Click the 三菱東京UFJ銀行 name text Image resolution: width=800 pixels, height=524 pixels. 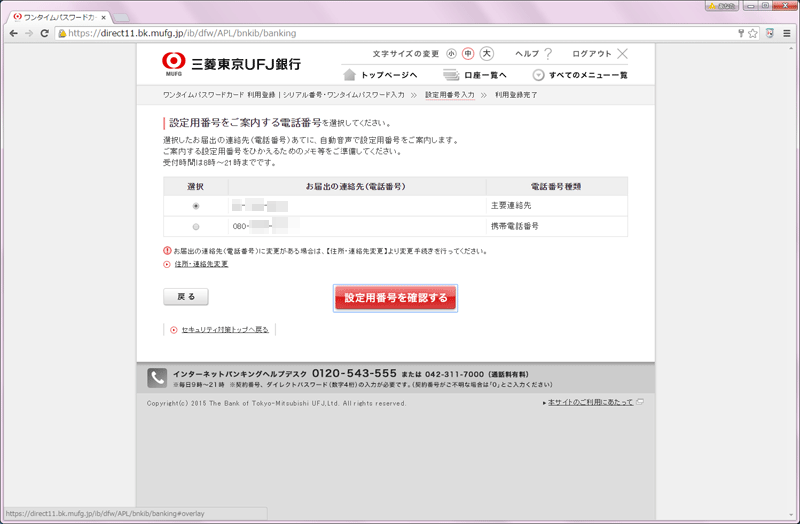tap(246, 64)
